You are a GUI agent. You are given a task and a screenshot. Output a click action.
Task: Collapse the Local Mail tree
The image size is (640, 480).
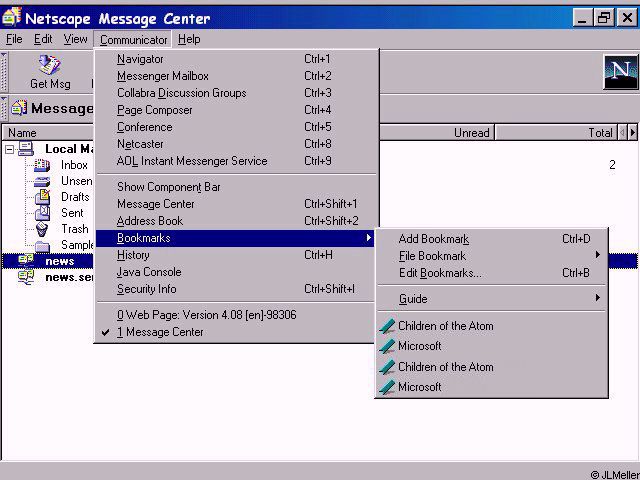click(9, 149)
